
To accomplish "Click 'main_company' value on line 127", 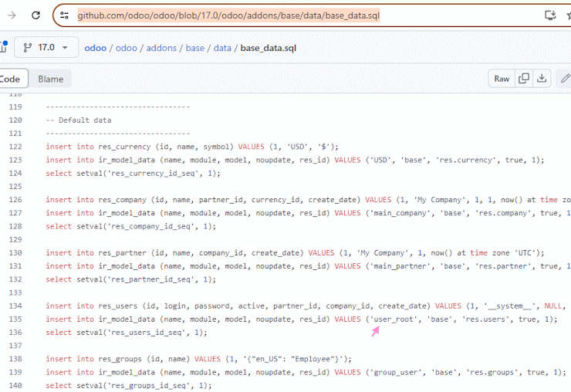I will click(399, 213).
